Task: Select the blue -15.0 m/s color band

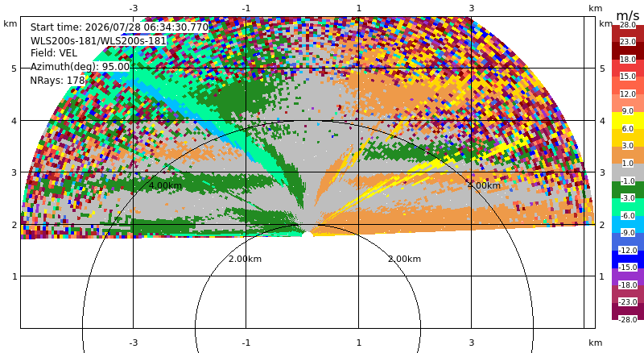Action: [x=628, y=259]
